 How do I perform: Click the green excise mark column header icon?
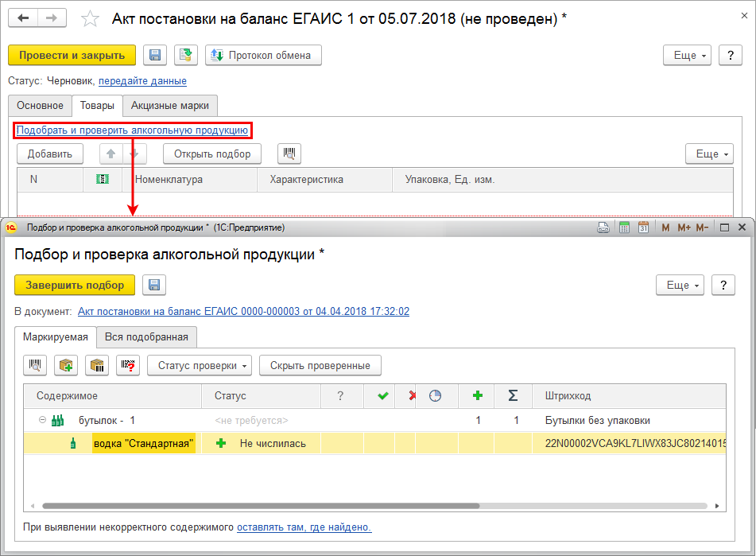point(103,180)
